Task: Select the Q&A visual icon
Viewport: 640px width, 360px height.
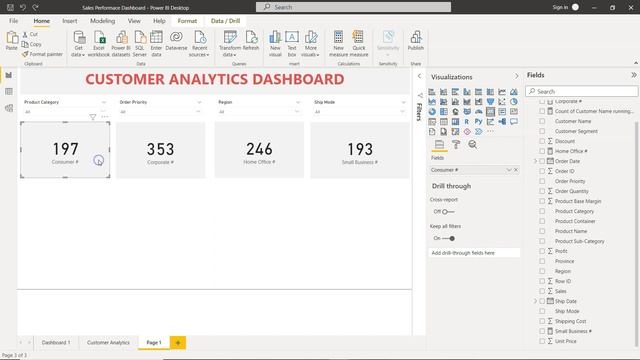Action: (x=513, y=121)
